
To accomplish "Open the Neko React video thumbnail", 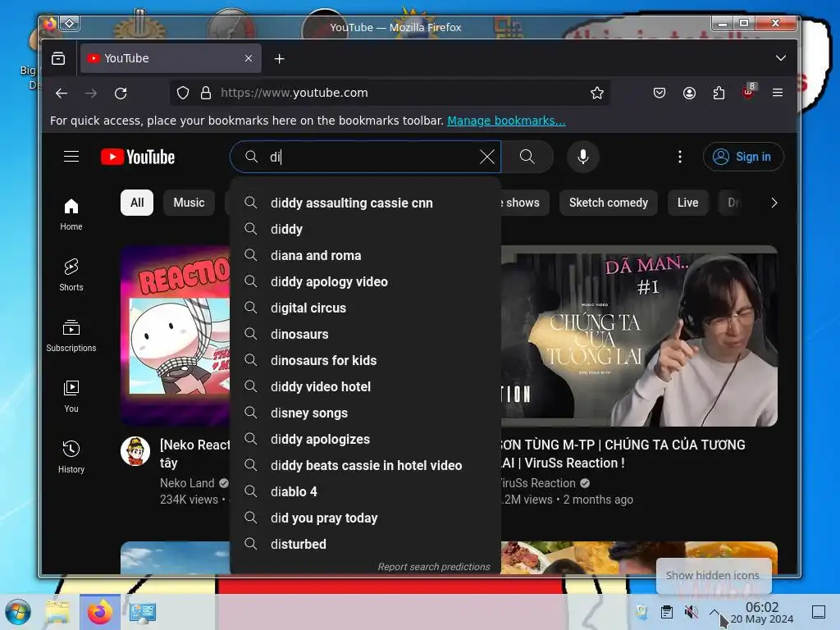I will (176, 336).
